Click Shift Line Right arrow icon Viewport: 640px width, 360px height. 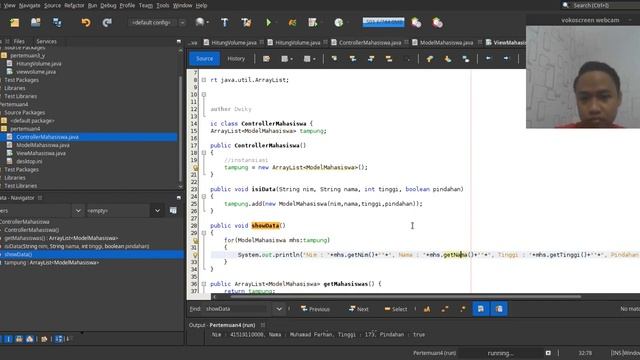click(x=506, y=59)
